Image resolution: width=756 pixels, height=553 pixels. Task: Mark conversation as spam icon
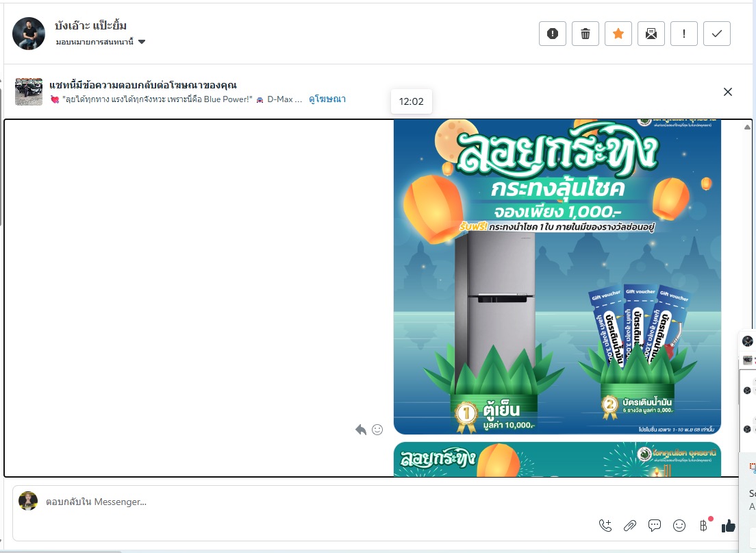553,34
